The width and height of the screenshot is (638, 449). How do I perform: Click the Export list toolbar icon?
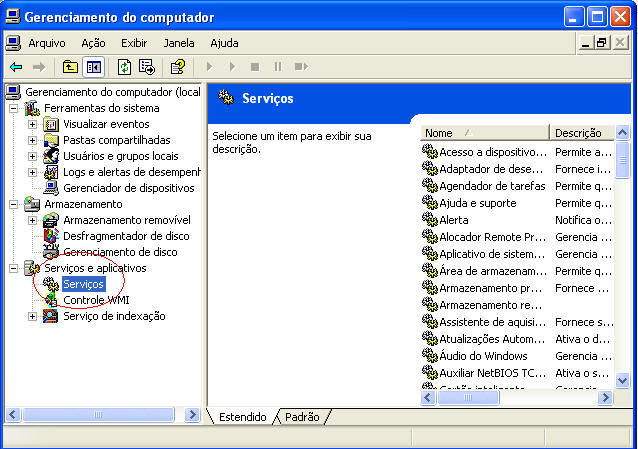click(147, 67)
